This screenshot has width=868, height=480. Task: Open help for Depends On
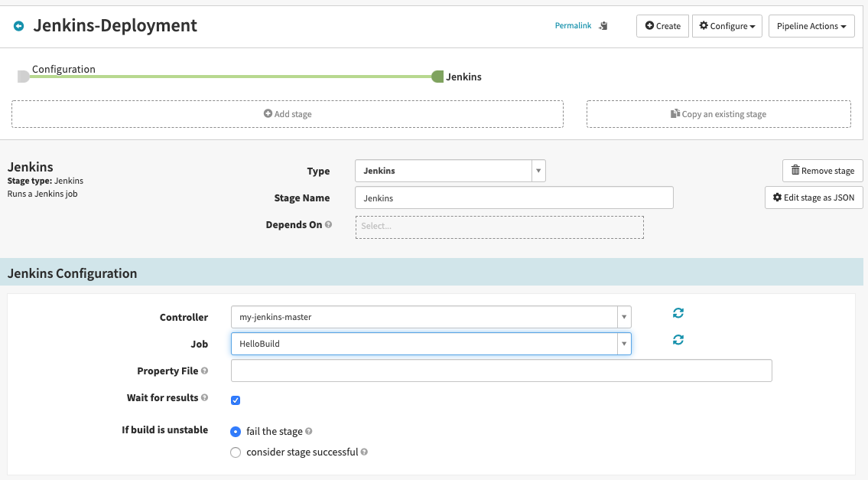(x=328, y=224)
